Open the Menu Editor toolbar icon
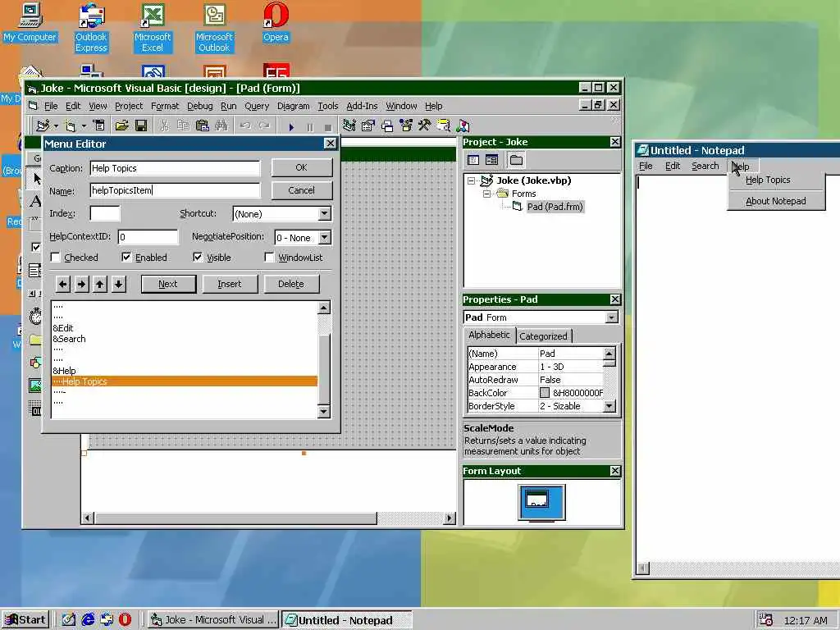 coord(99,126)
